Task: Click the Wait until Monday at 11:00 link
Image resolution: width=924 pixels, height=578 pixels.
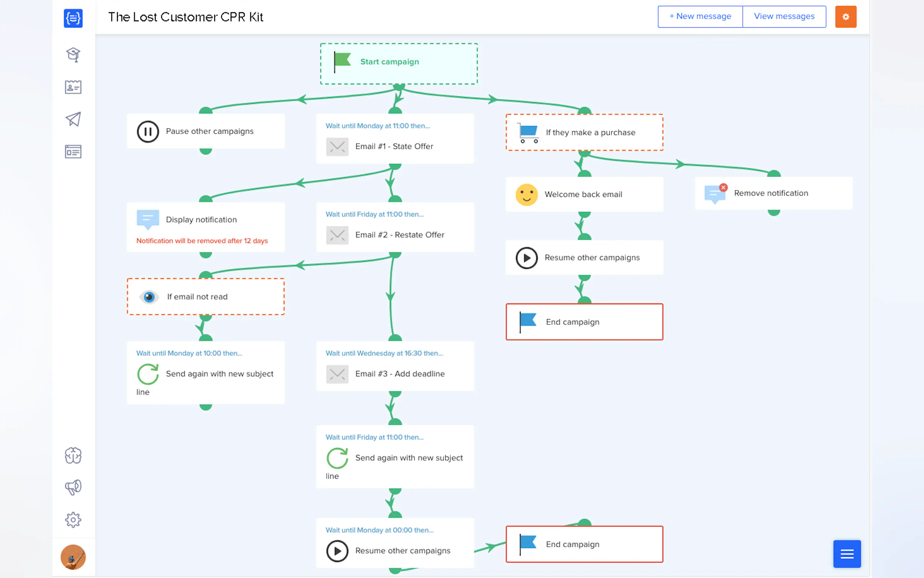Action: click(x=377, y=126)
